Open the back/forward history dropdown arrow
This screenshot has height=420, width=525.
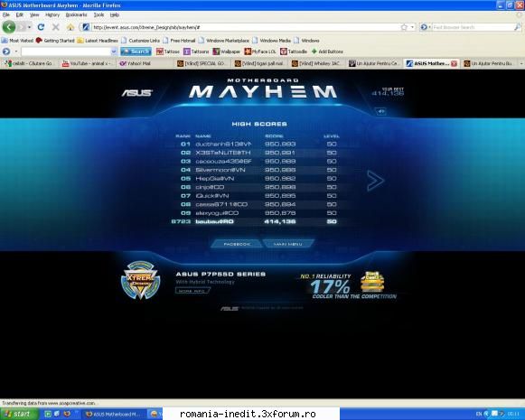click(x=30, y=27)
